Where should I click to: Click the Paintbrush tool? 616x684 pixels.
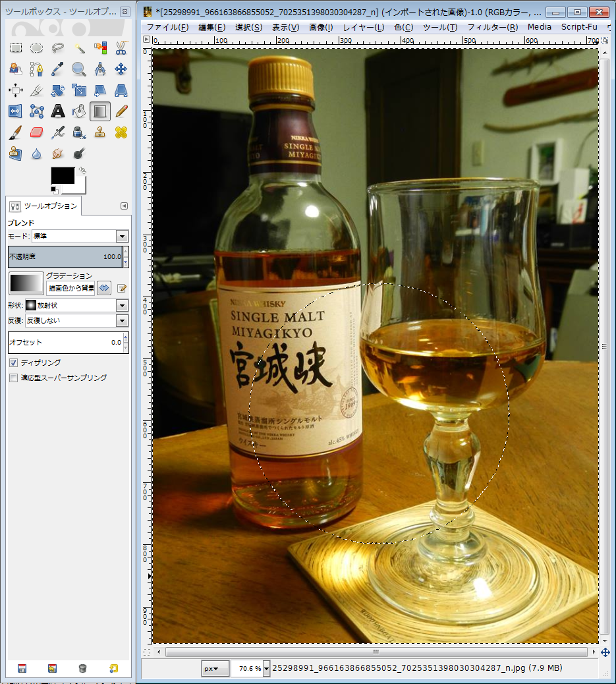point(16,132)
